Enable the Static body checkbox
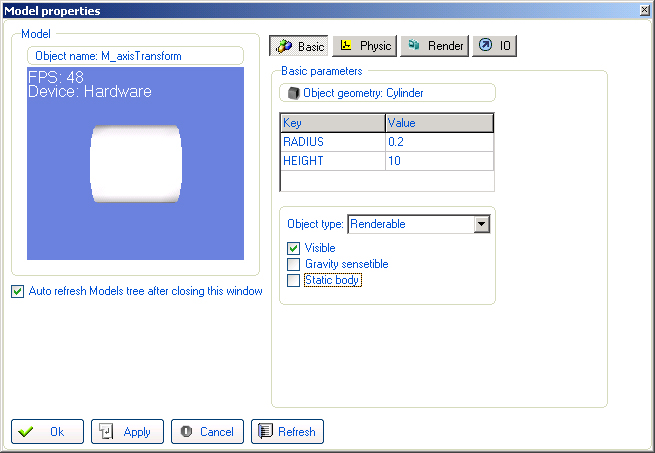The height and width of the screenshot is (453, 655). pyautogui.click(x=294, y=281)
